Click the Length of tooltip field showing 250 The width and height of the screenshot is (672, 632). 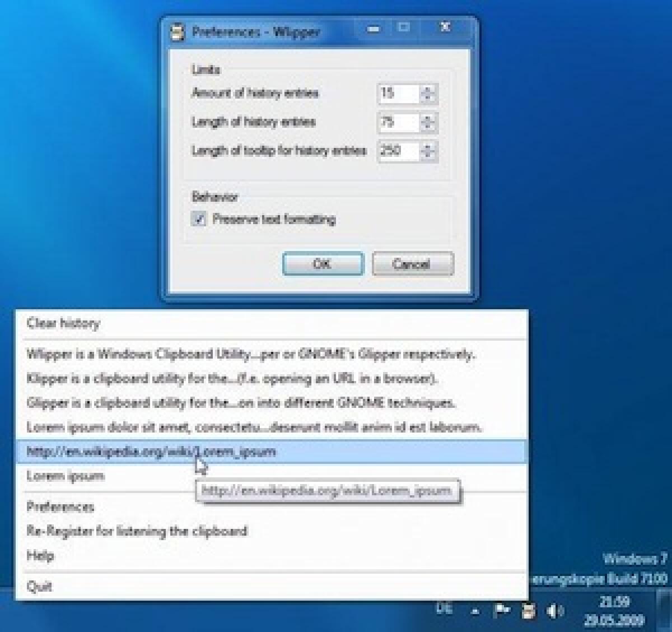(x=399, y=151)
